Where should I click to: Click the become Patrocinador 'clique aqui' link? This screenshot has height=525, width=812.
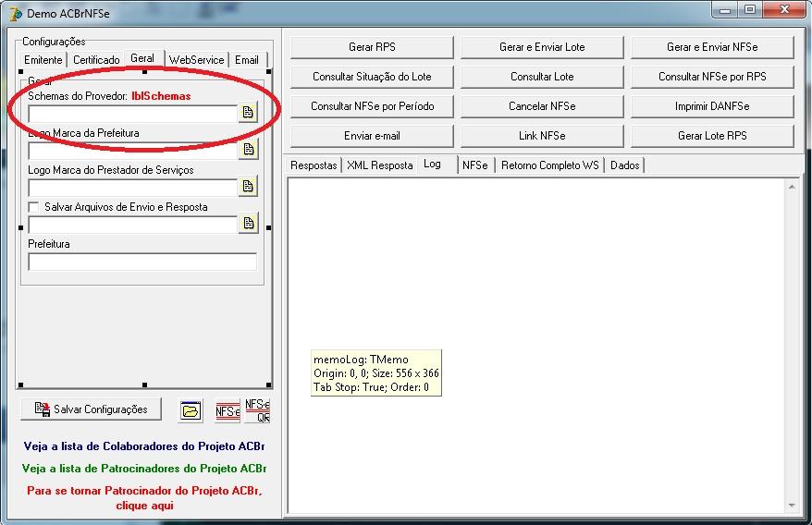coord(144,498)
